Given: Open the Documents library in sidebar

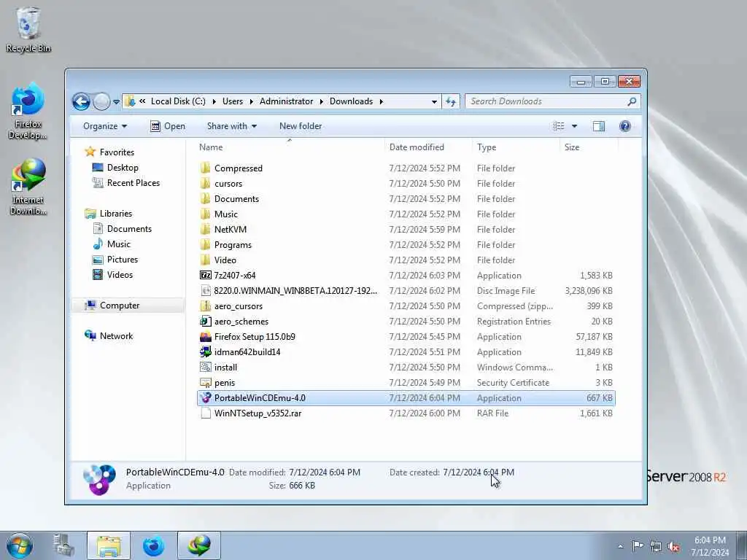Looking at the screenshot, I should pos(123,229).
